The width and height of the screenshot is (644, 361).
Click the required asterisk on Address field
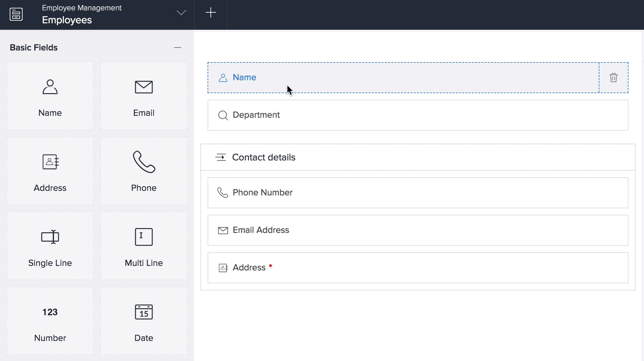(271, 267)
